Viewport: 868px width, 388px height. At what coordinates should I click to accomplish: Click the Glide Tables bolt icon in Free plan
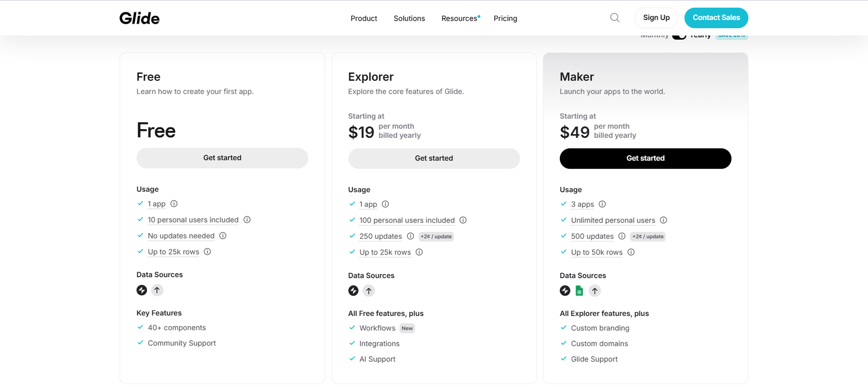[142, 290]
